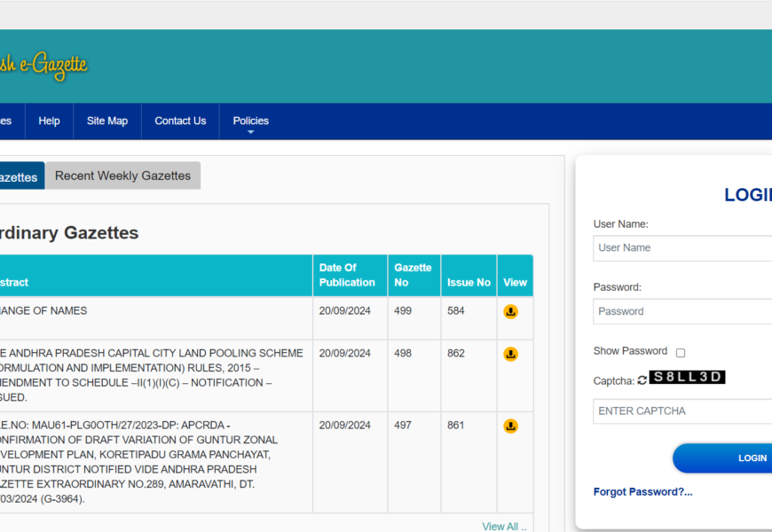Go to the Site Map page
The height and width of the screenshot is (532, 772).
click(106, 121)
